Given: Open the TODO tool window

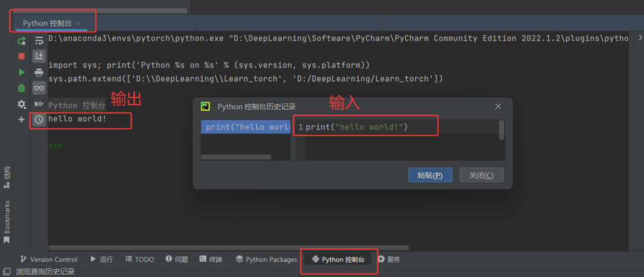Looking at the screenshot, I should click(140, 260).
